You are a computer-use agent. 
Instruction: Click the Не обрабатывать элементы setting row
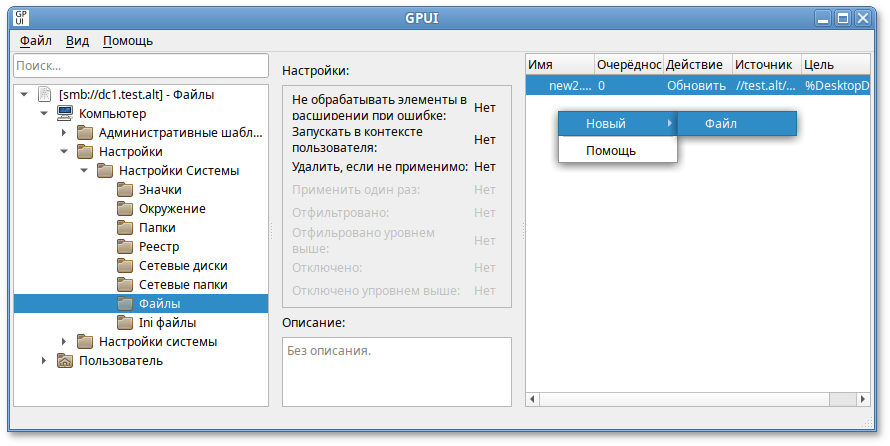(x=394, y=107)
